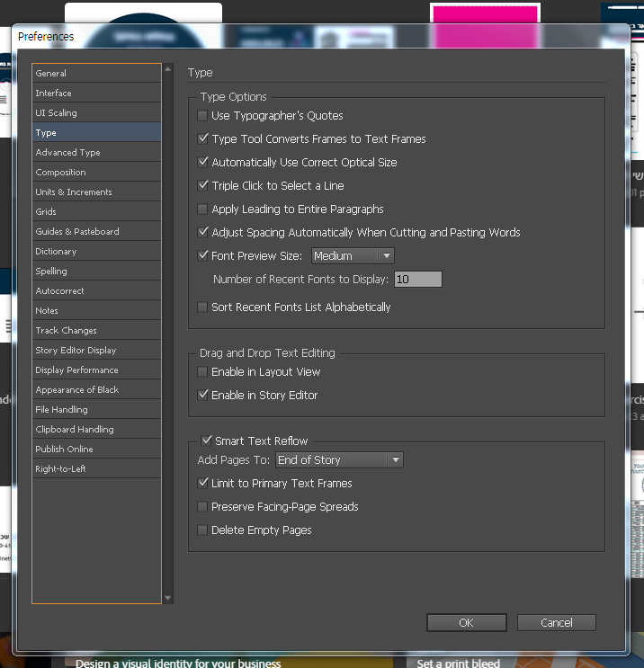Click the category list scroll up arrow
Screen dimensions: 644x668
pyautogui.click(x=168, y=69)
